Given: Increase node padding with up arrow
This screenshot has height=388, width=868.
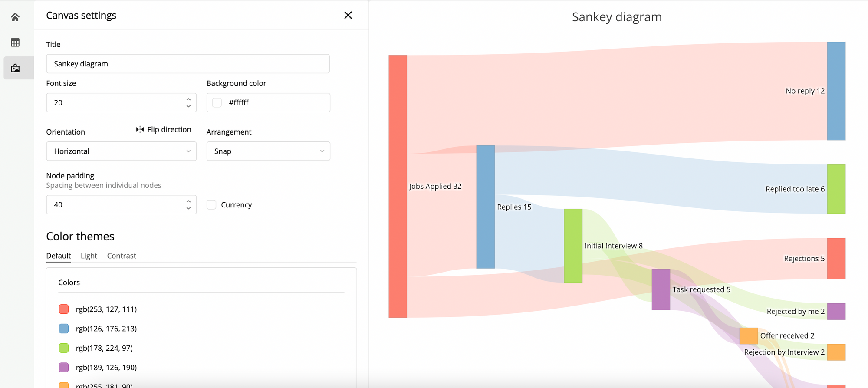Looking at the screenshot, I should pos(188,201).
